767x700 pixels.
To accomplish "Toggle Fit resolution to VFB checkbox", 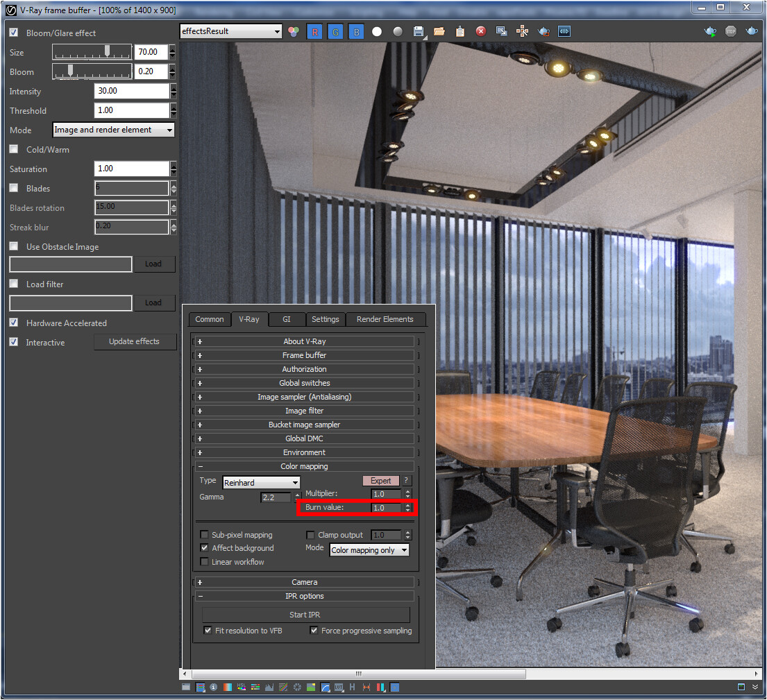I will click(208, 630).
